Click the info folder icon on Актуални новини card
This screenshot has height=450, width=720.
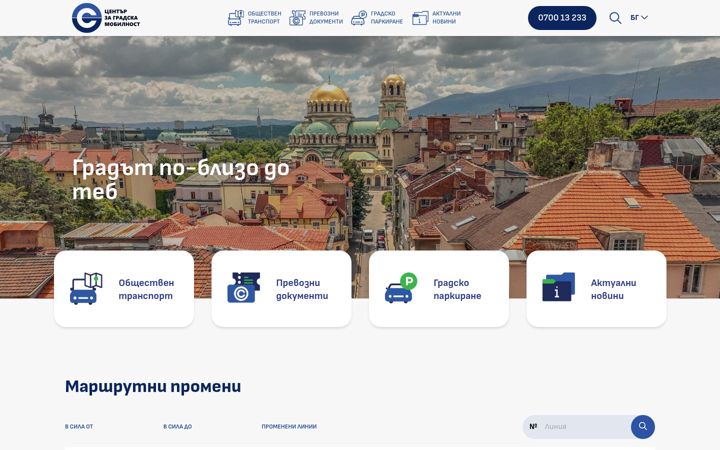pyautogui.click(x=558, y=287)
